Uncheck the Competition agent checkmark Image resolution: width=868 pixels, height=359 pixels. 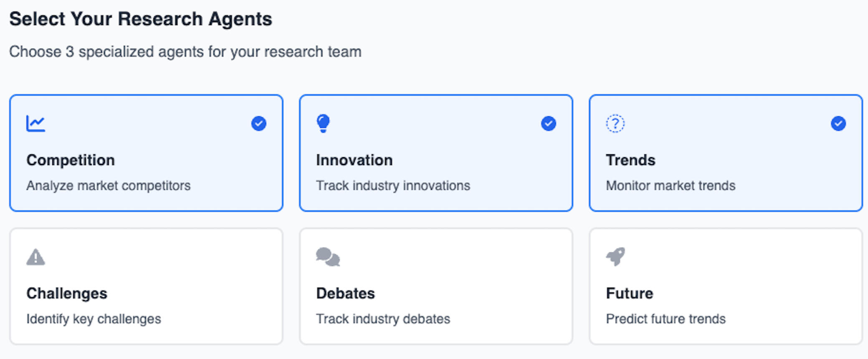(x=259, y=123)
